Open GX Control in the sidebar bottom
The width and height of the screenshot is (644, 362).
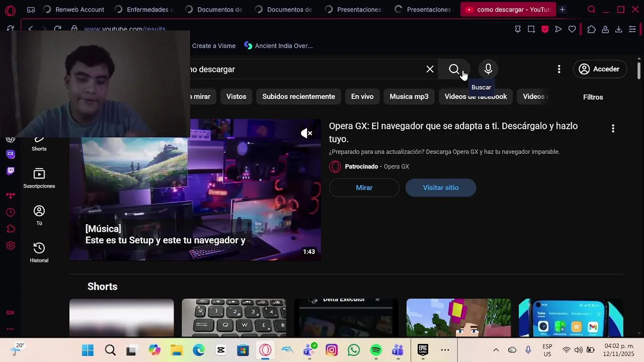click(x=10, y=313)
